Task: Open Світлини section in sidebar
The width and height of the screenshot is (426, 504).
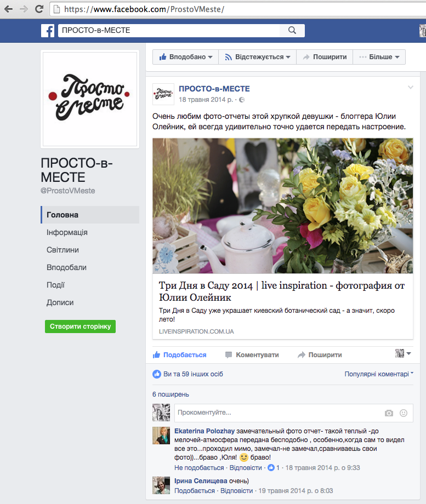Action: [x=63, y=250]
